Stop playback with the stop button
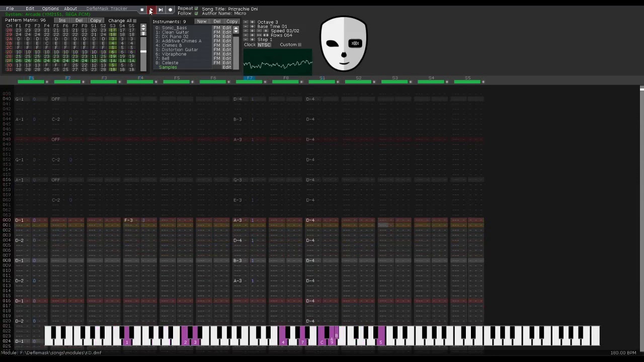Image resolution: width=644 pixels, height=362 pixels. [x=142, y=10]
